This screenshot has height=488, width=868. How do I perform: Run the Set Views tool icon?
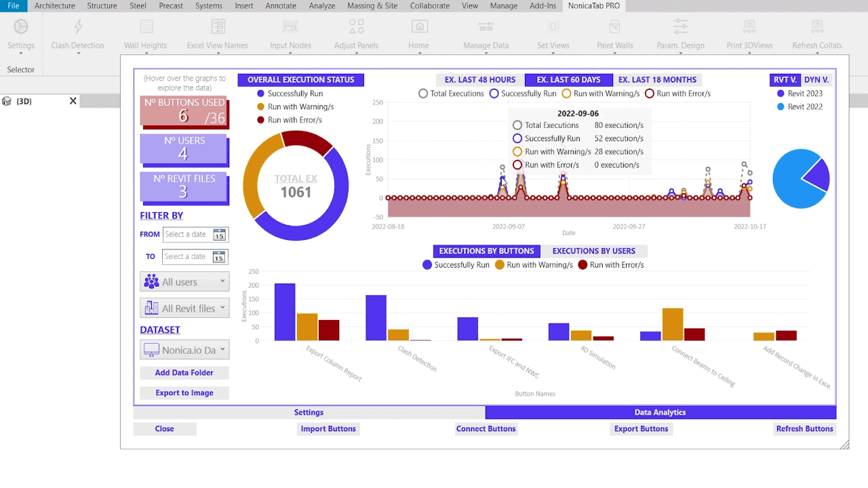pos(553,27)
